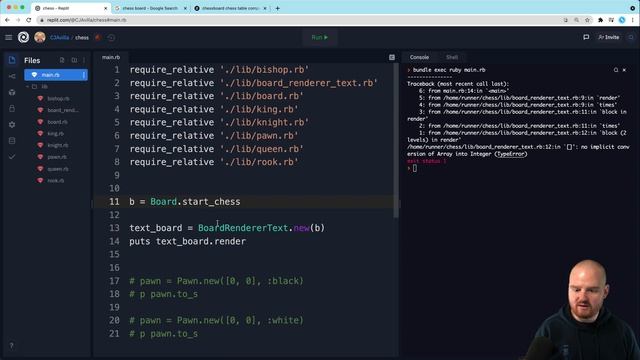The height and width of the screenshot is (360, 640).
Task: Open king.rb file
Action: [x=56, y=133]
